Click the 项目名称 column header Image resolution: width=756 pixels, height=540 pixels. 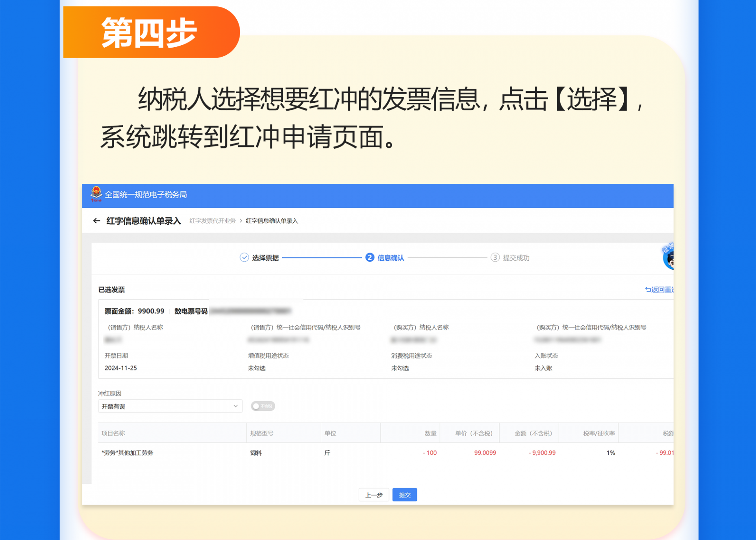(x=113, y=433)
